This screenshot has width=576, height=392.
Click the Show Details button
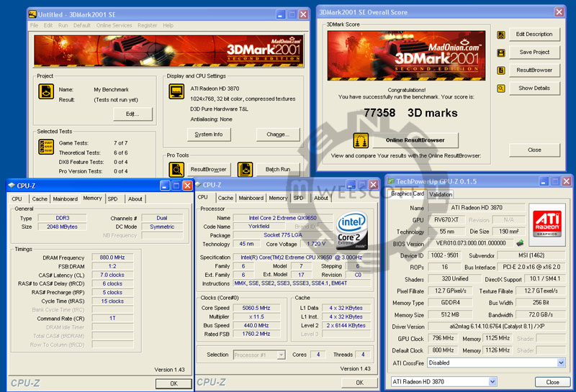pos(534,88)
